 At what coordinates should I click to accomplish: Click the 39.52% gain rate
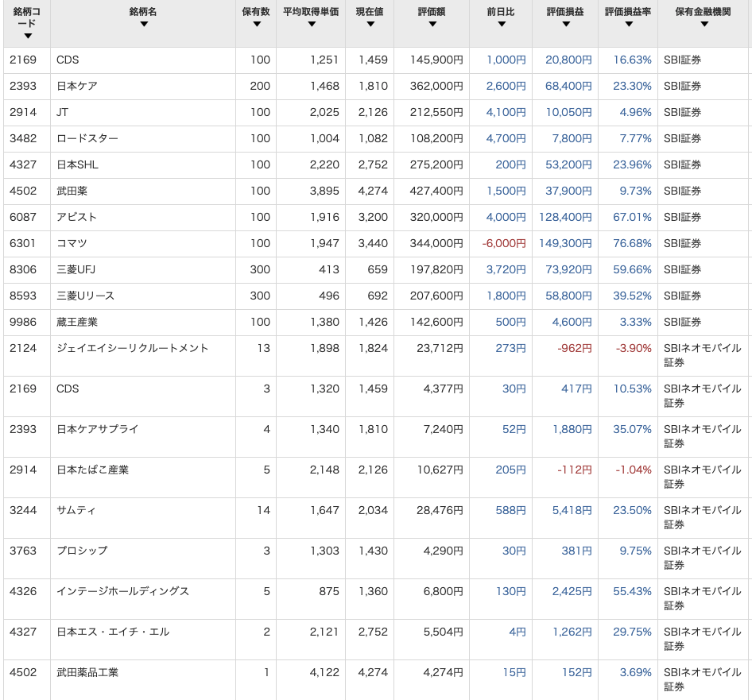click(632, 296)
